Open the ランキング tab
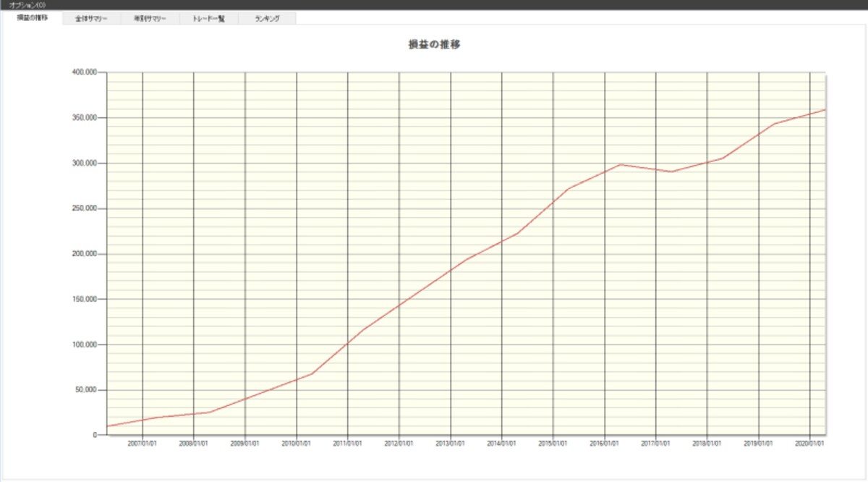 click(267, 18)
